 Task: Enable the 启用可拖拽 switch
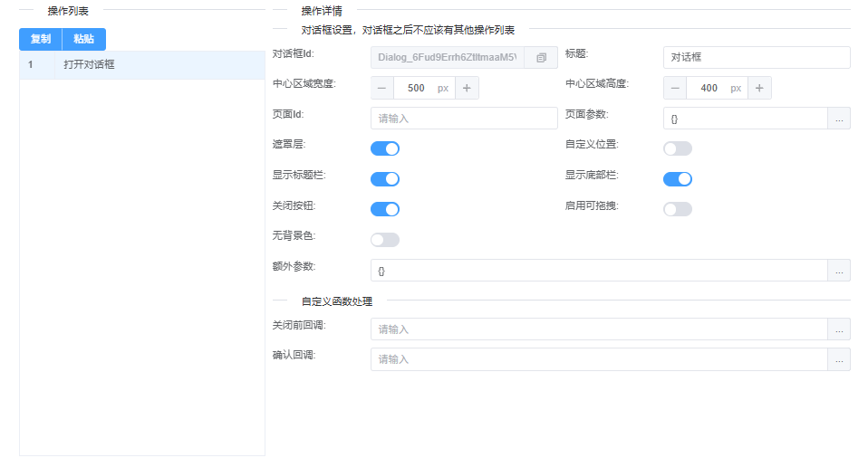click(x=678, y=209)
